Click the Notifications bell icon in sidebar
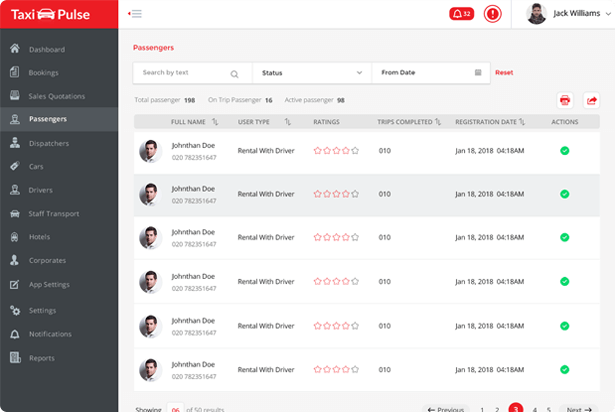Viewport: 615px width, 412px height. click(x=15, y=334)
